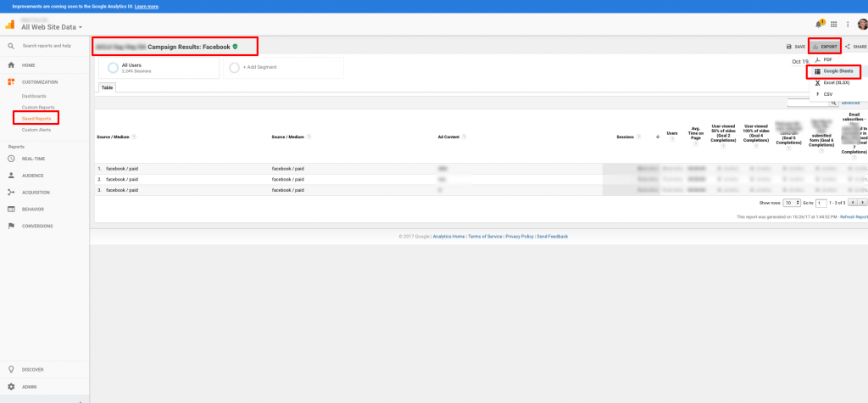
Task: Collapse the left navigation sidebar arrow
Action: (x=81, y=400)
